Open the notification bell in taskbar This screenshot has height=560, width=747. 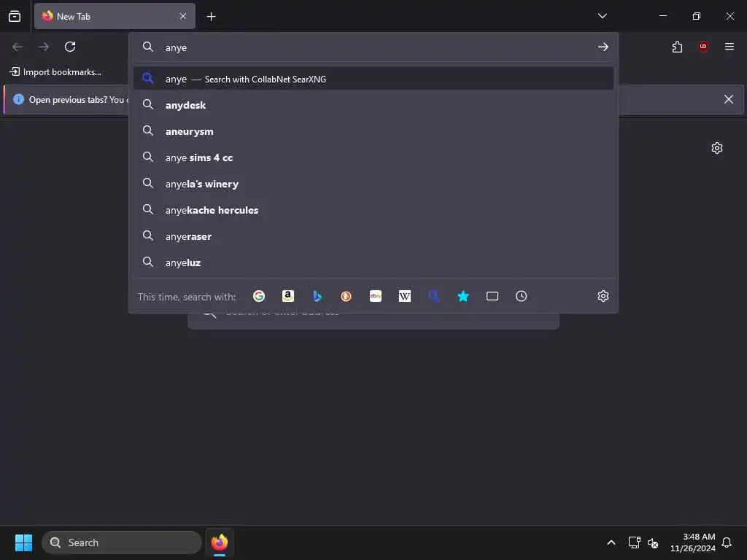pyautogui.click(x=727, y=542)
